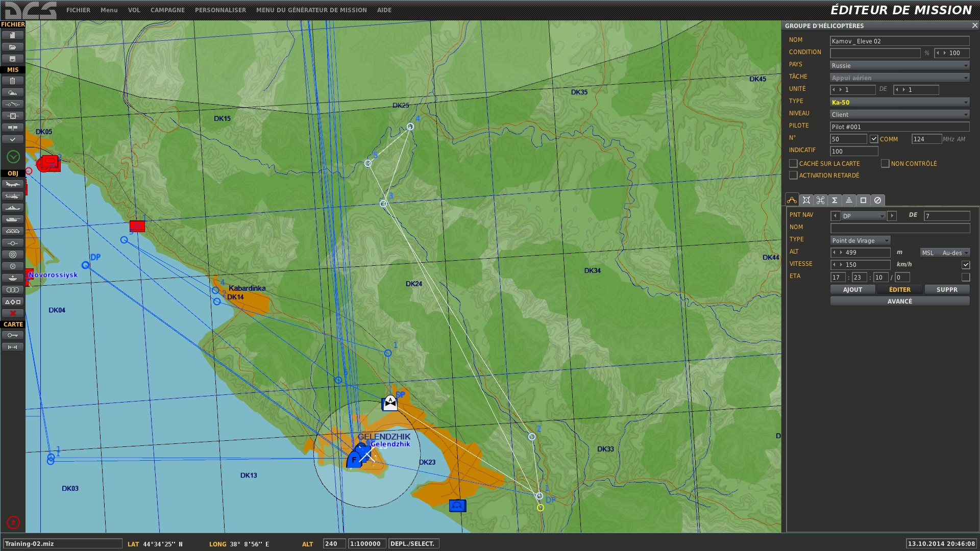This screenshot has height=551, width=980.
Task: Open MENU DU GÉNÉRATEUR DE MISSION
Action: point(311,10)
